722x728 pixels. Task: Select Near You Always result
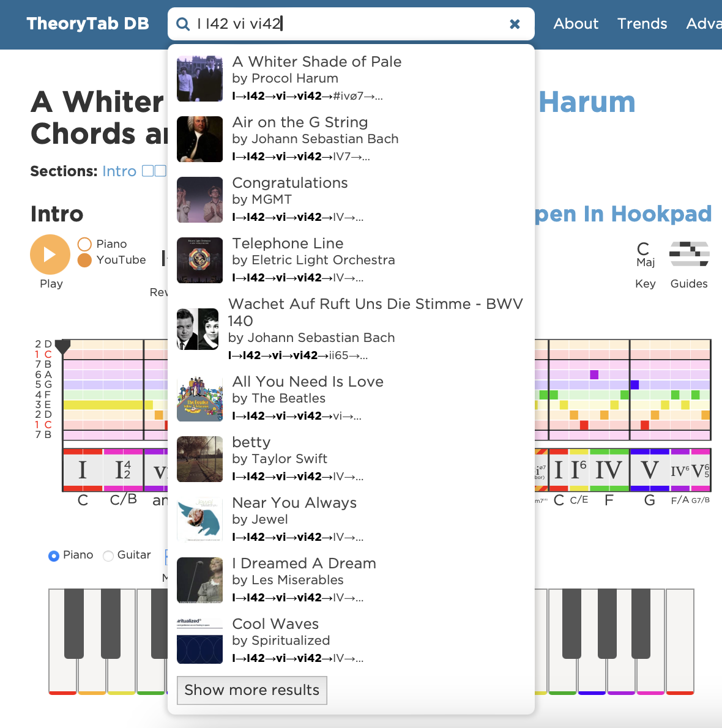(351, 519)
